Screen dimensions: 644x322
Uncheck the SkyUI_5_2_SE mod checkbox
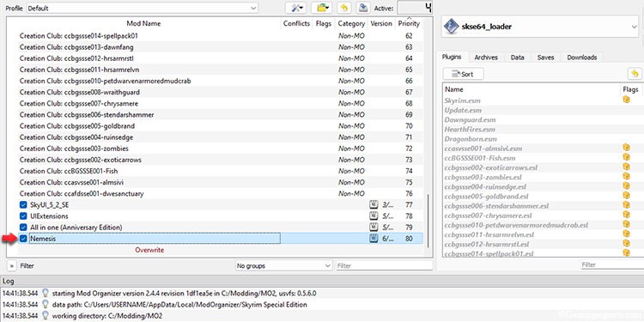click(23, 204)
